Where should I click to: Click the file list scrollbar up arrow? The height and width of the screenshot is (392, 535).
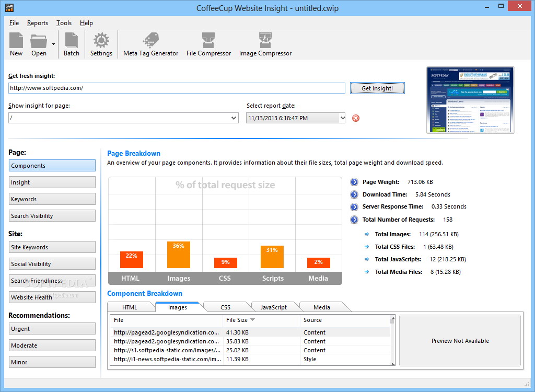click(393, 318)
